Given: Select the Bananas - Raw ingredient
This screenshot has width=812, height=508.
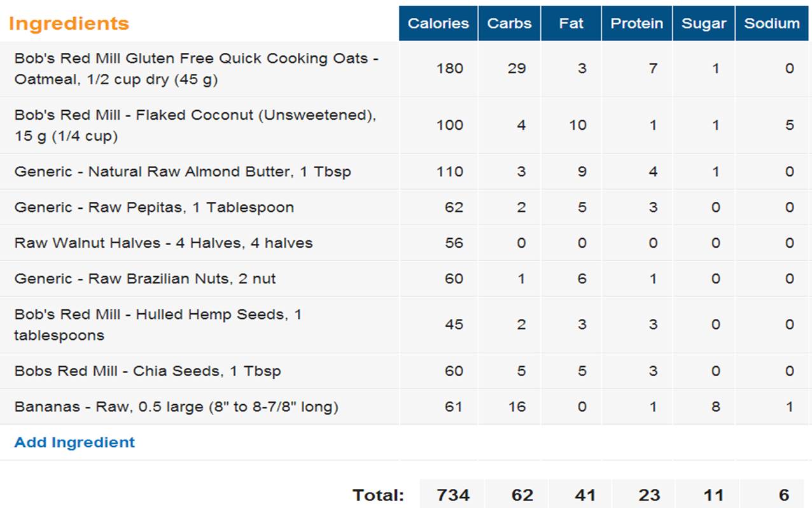Looking at the screenshot, I should 176,407.
